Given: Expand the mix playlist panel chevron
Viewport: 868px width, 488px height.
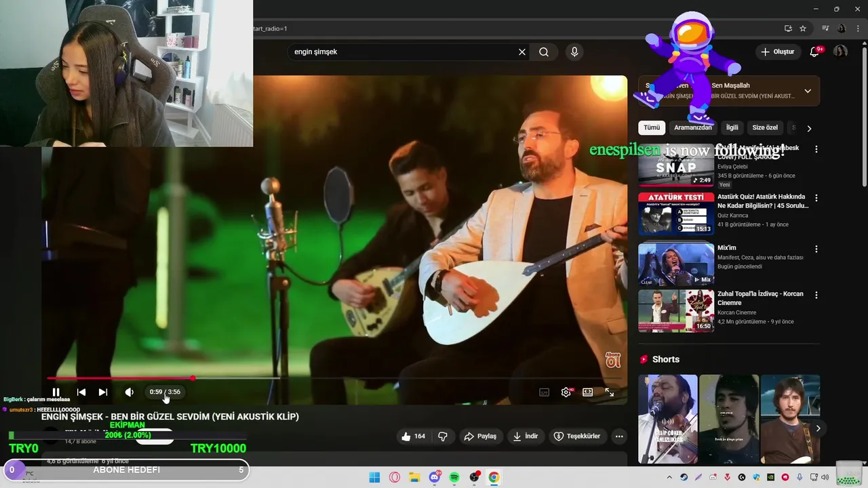Looking at the screenshot, I should (x=808, y=91).
